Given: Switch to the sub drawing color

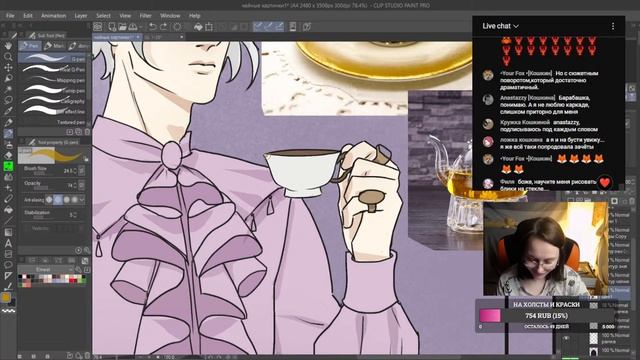Looking at the screenshot, I should tap(13, 302).
